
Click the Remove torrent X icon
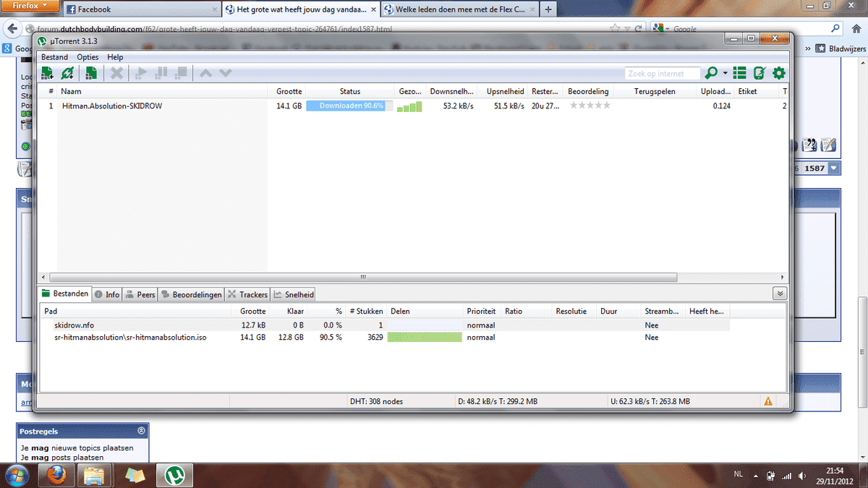coord(116,73)
